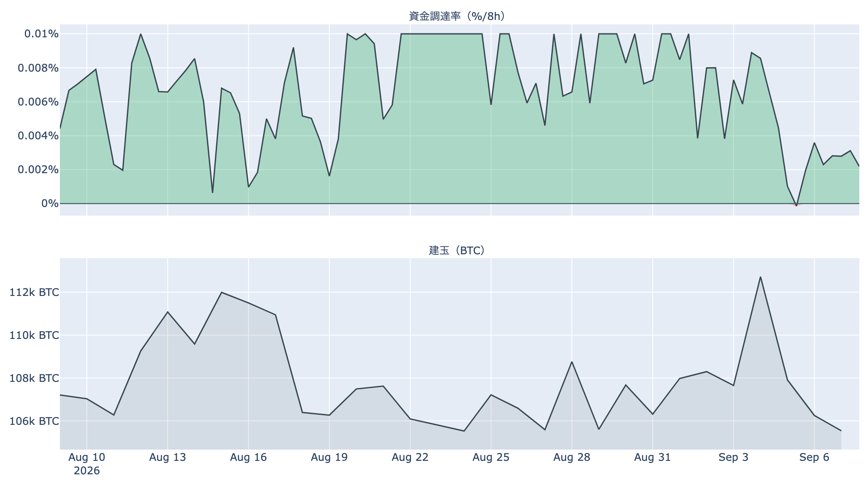Click the 108k BTC axis label
The width and height of the screenshot is (868, 486).
tap(34, 378)
